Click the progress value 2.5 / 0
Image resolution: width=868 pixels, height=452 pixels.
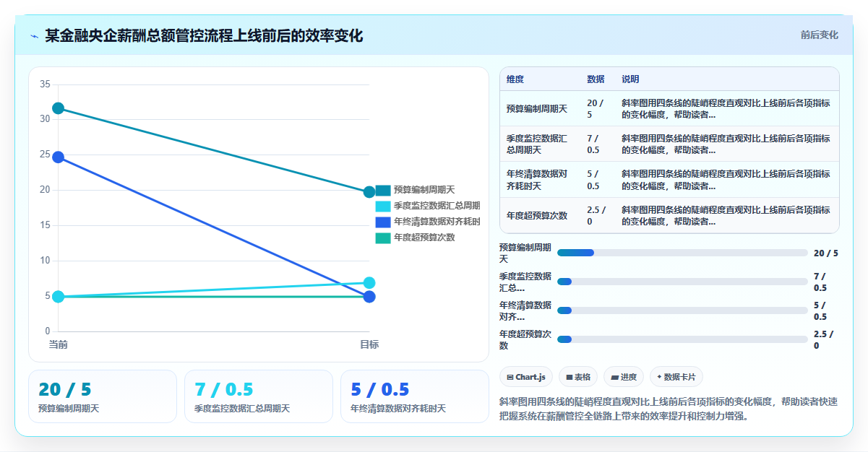point(824,339)
